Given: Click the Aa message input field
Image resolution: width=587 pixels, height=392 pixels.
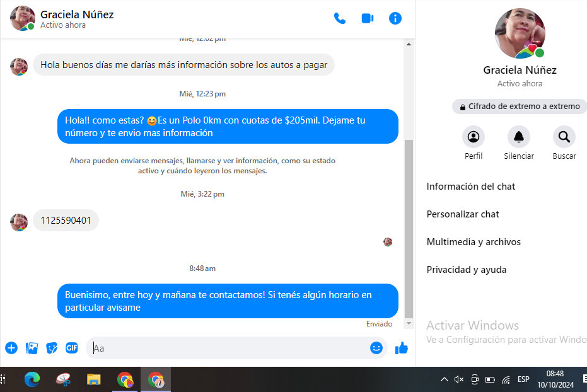Looking at the screenshot, I should coord(227,348).
